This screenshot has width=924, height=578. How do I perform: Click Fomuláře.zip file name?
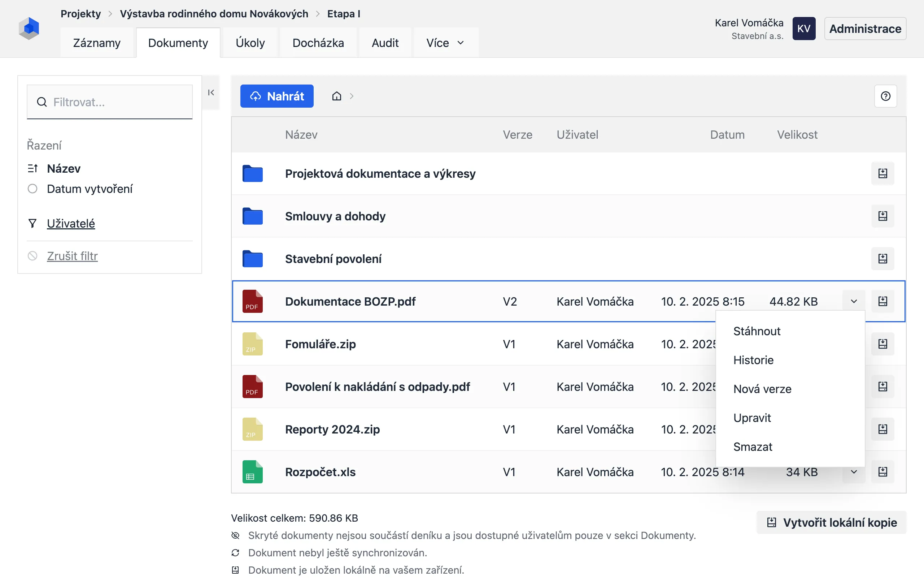321,344
